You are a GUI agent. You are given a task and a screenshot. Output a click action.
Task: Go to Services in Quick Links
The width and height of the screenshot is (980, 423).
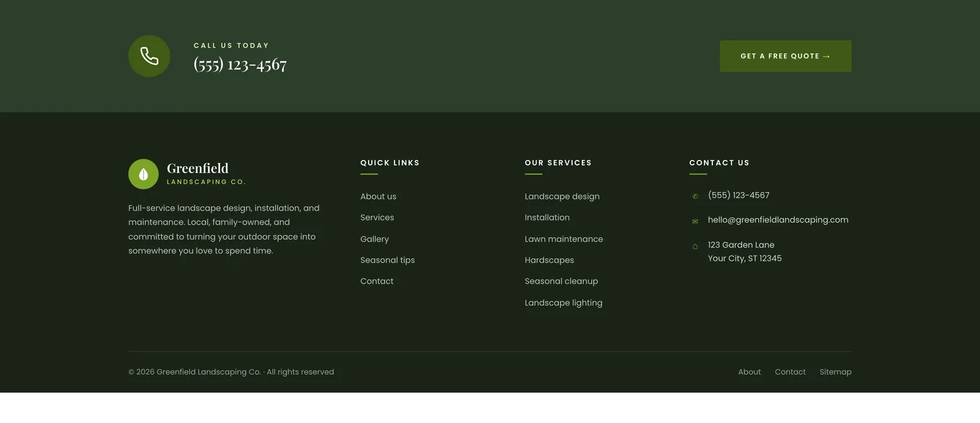tap(377, 218)
